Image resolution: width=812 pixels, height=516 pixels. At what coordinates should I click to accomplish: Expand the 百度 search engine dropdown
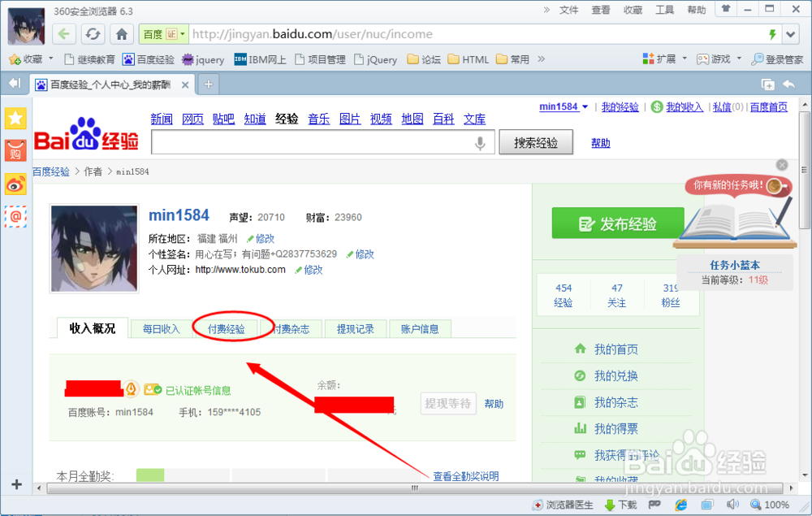(182, 34)
